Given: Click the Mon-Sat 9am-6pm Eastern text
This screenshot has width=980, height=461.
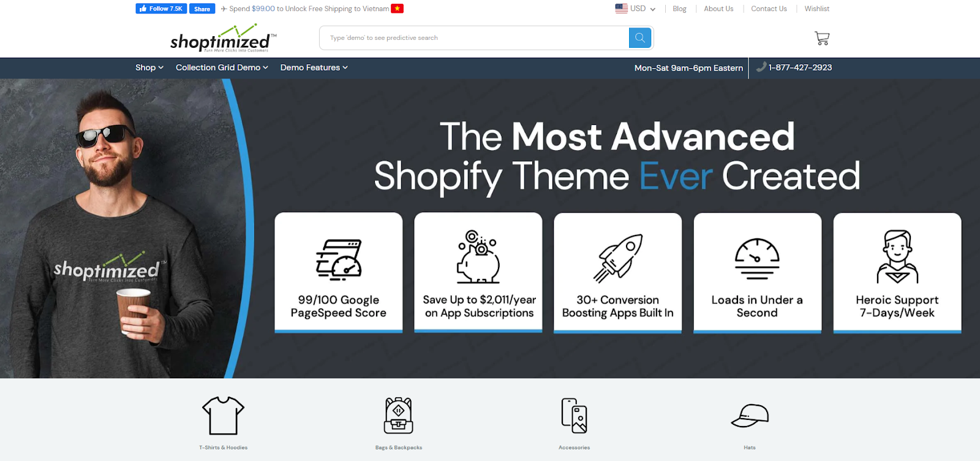Looking at the screenshot, I should click(688, 68).
